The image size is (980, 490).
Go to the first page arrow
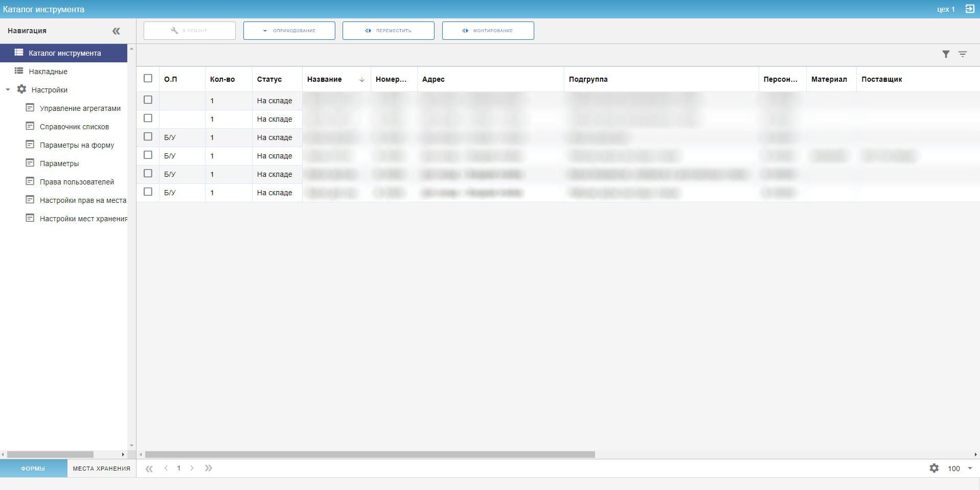click(x=149, y=468)
